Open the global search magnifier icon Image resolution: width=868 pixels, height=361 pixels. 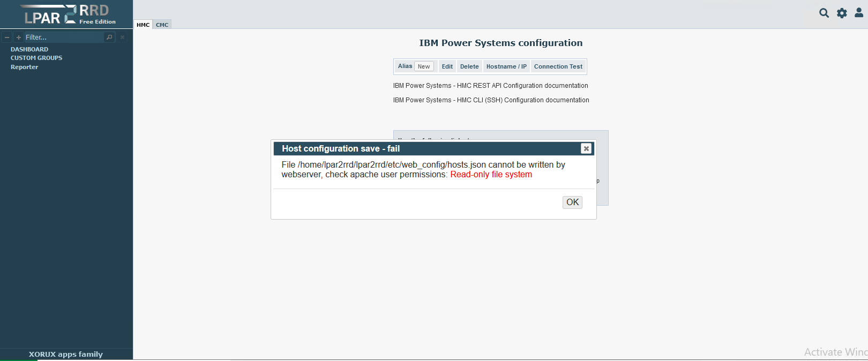[x=824, y=13]
